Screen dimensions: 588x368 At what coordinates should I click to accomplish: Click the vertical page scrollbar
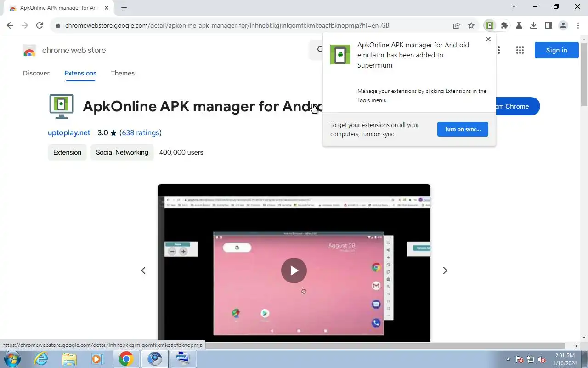pyautogui.click(x=584, y=75)
